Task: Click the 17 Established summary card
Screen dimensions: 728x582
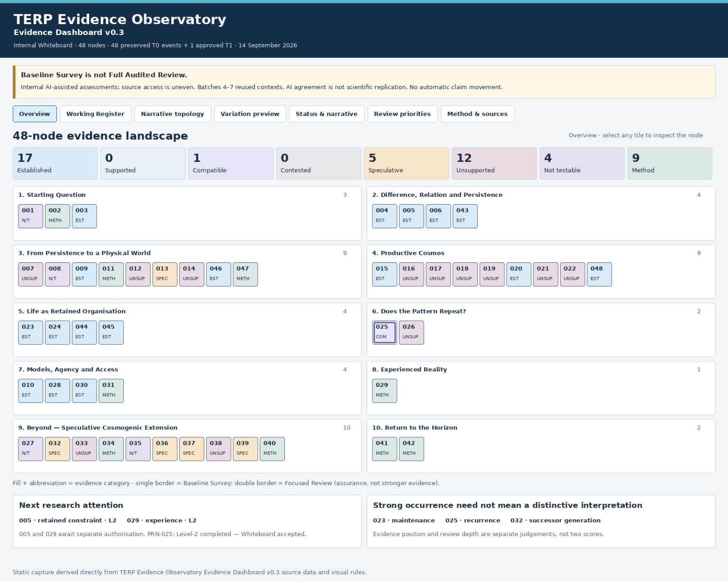Action: 55,163
